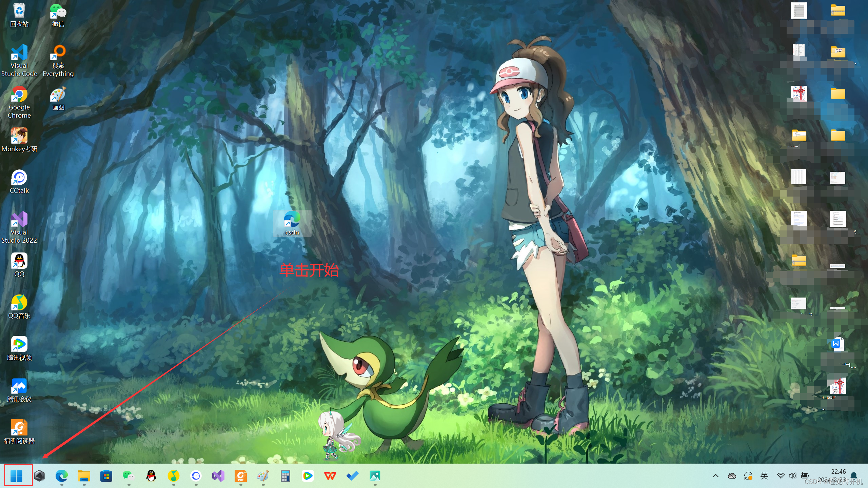
Task: Select the CCtalk desktop shortcut
Action: 19,182
